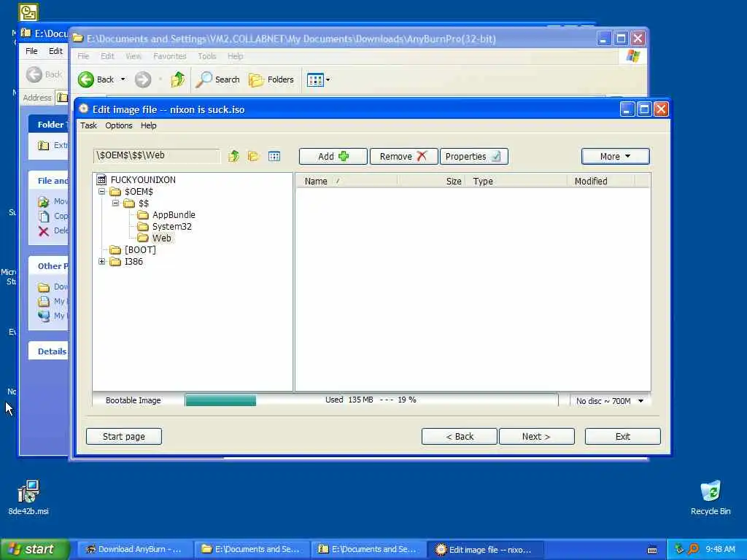747x560 pixels.
Task: Open Properties for the selected item
Action: pos(473,156)
